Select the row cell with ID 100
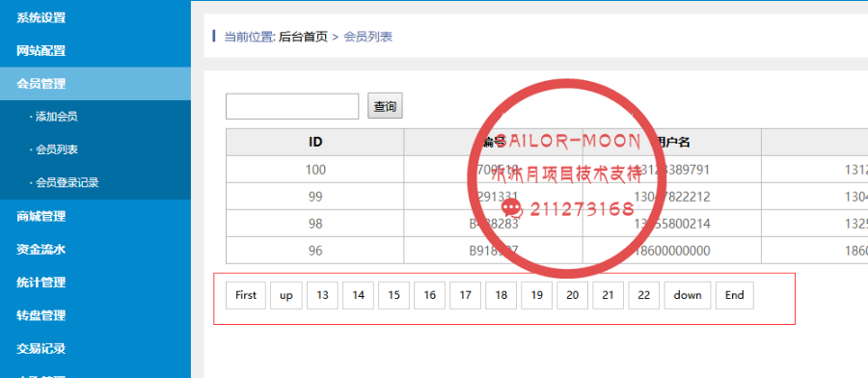This screenshot has width=868, height=378. [x=315, y=170]
